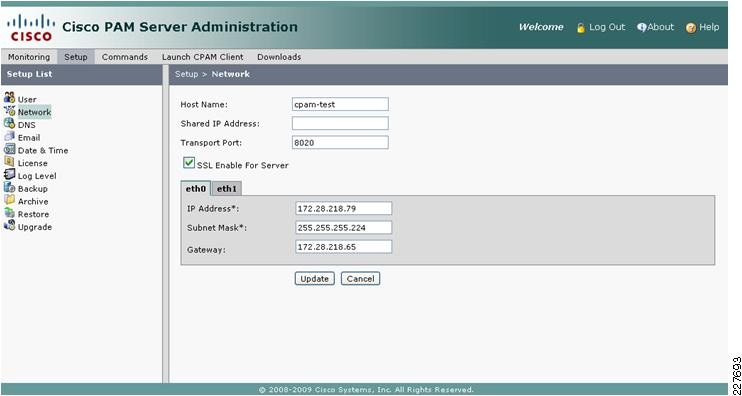Click the IP Address input field
This screenshot has height=396, width=742.
[x=344, y=208]
